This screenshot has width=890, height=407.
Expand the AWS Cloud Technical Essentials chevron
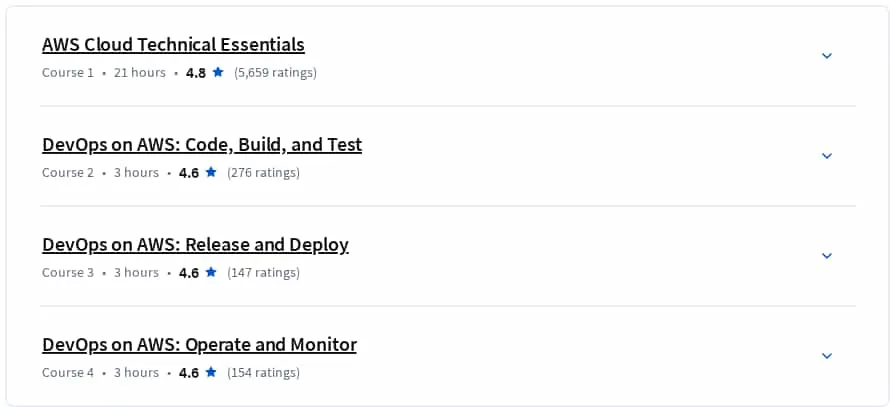[x=827, y=56]
